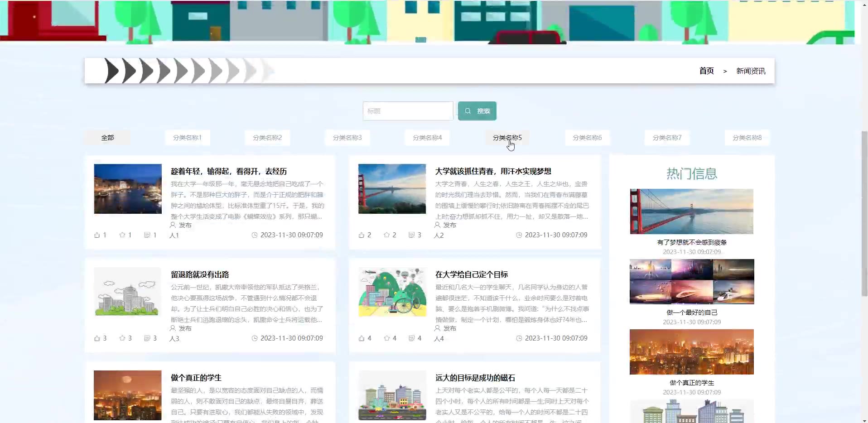Screen dimensions: 868x423
Task: Select the 分类名称6 category tab
Action: (x=587, y=138)
